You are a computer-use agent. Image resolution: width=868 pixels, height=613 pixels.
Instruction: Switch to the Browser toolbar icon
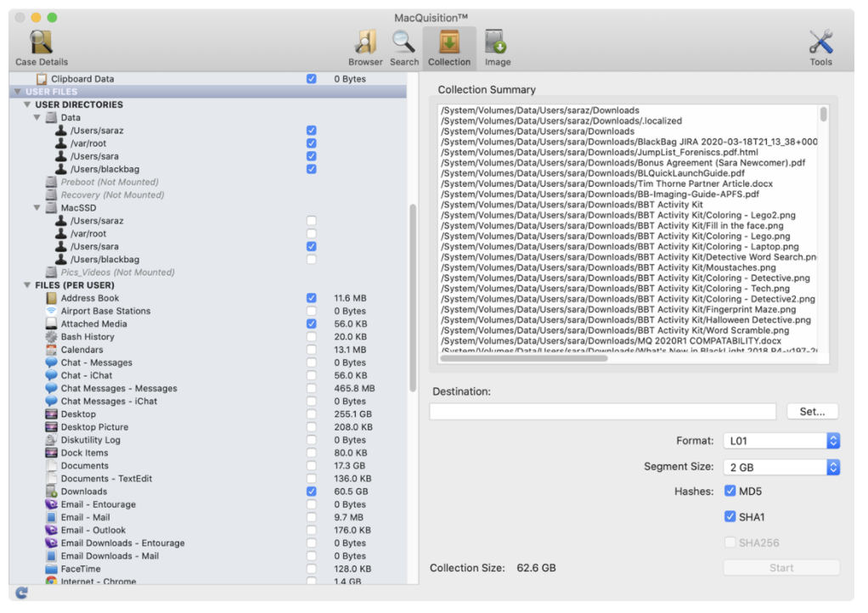click(x=365, y=42)
